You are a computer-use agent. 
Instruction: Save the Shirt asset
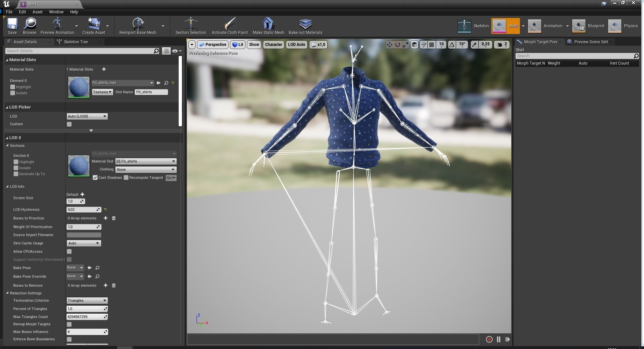click(x=12, y=26)
